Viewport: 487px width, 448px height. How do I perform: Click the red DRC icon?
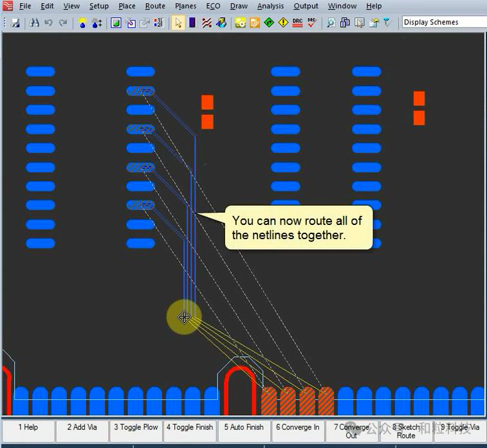[297, 22]
